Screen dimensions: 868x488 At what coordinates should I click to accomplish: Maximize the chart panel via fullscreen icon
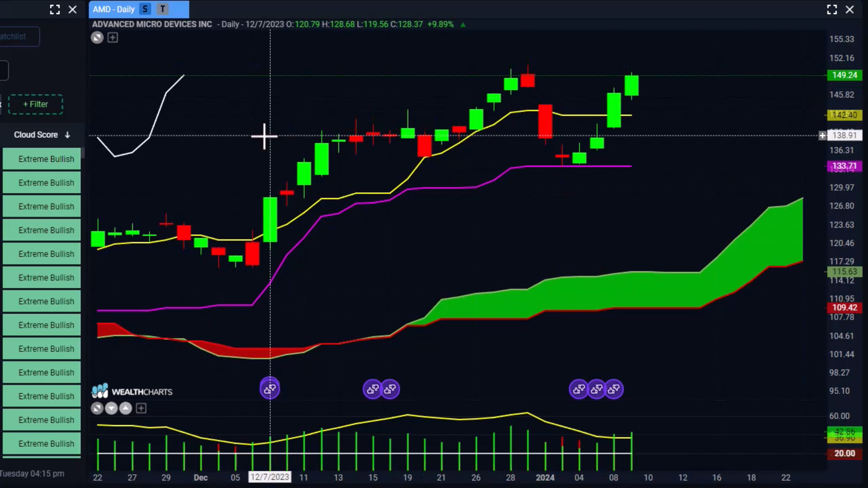(x=832, y=9)
